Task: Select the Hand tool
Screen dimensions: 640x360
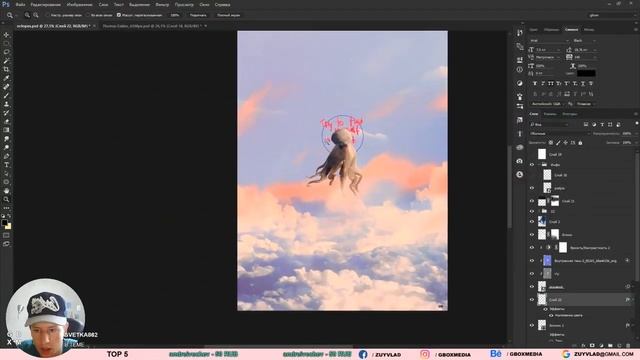Action: pyautogui.click(x=6, y=191)
